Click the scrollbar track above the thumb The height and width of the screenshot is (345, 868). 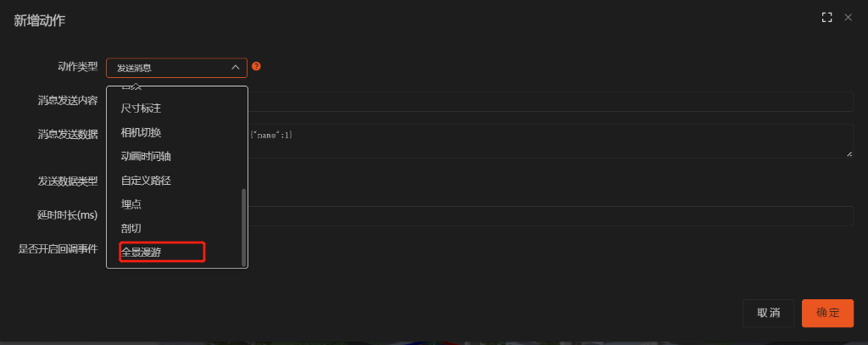[243, 138]
